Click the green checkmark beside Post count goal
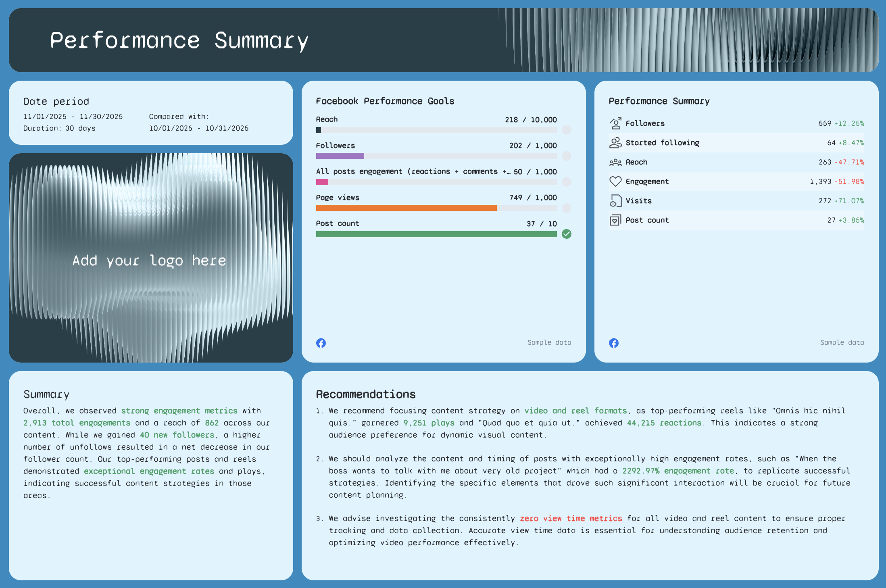The height and width of the screenshot is (588, 886). (x=567, y=234)
